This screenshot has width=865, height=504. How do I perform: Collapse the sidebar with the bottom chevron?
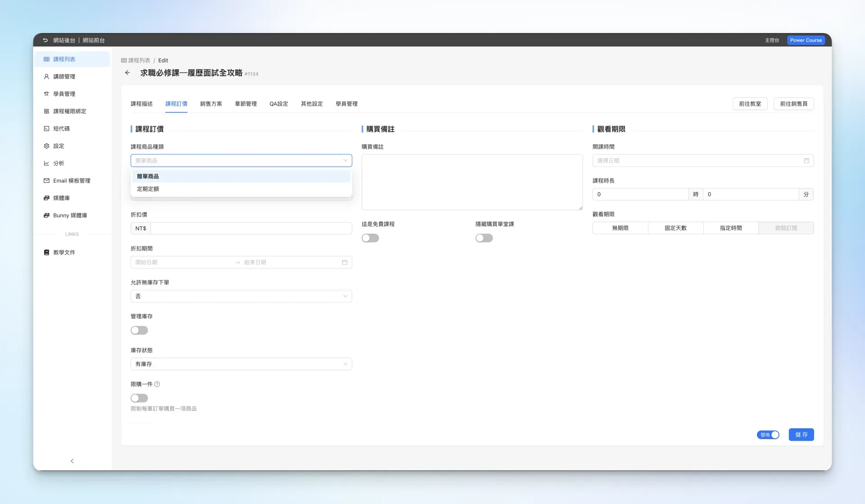[72, 461]
